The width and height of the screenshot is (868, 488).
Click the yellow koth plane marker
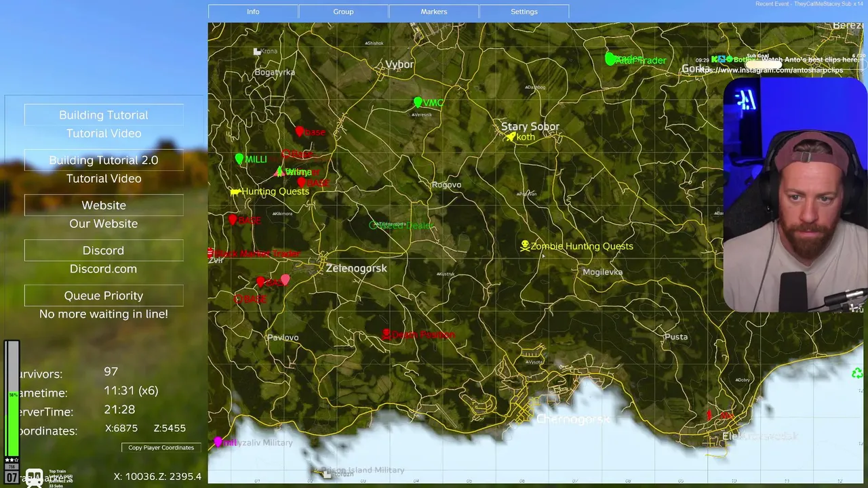(x=510, y=137)
